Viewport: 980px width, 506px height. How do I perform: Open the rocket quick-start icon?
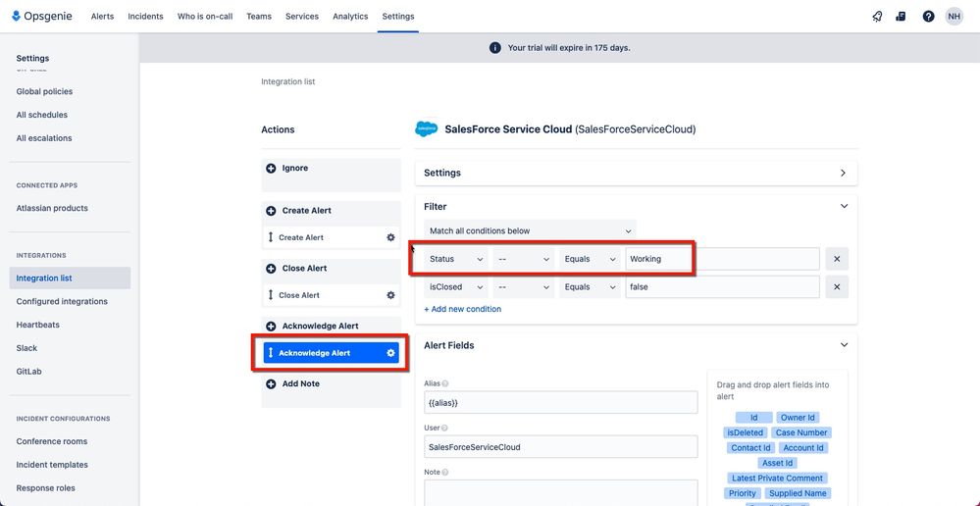point(877,17)
